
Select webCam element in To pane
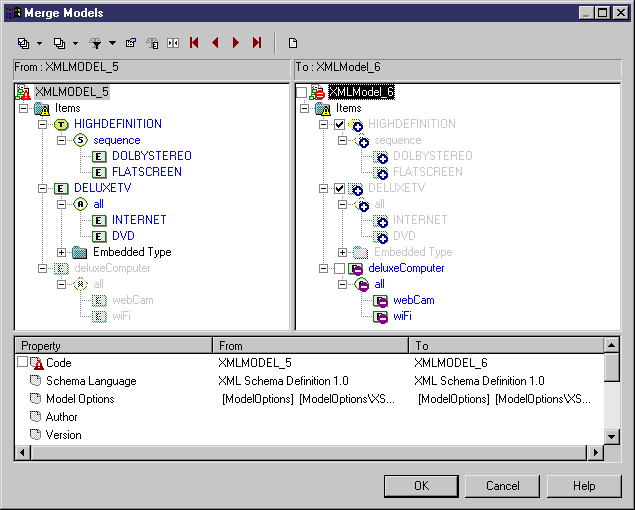click(413, 300)
